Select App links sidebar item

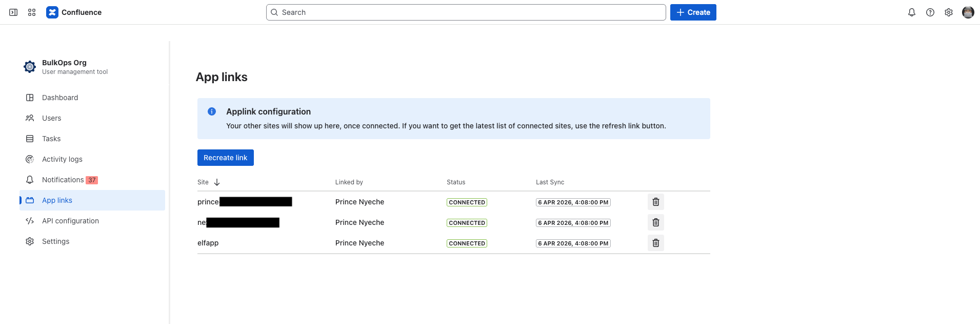92,200
